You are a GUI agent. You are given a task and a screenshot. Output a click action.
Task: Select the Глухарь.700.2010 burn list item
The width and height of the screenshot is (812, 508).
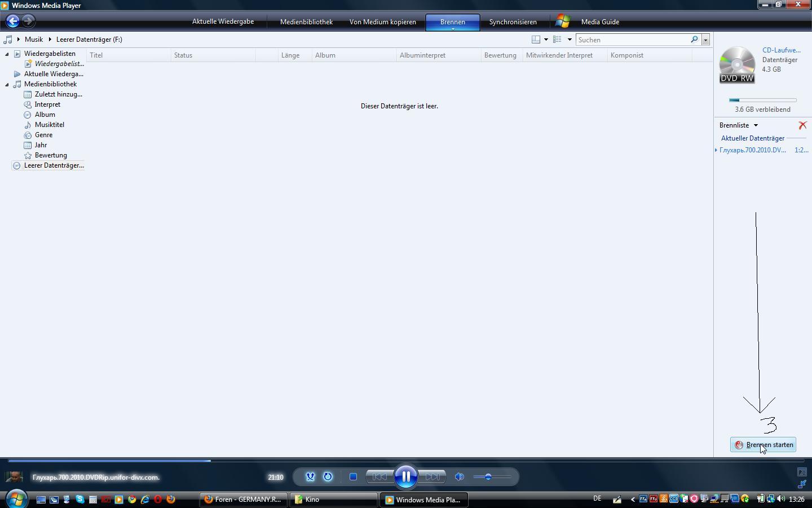(x=752, y=150)
